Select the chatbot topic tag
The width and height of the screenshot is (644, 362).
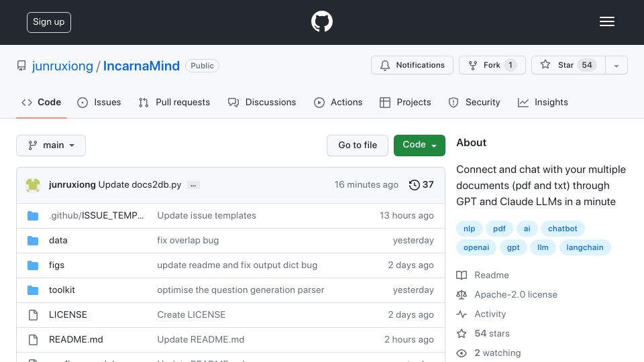click(563, 229)
